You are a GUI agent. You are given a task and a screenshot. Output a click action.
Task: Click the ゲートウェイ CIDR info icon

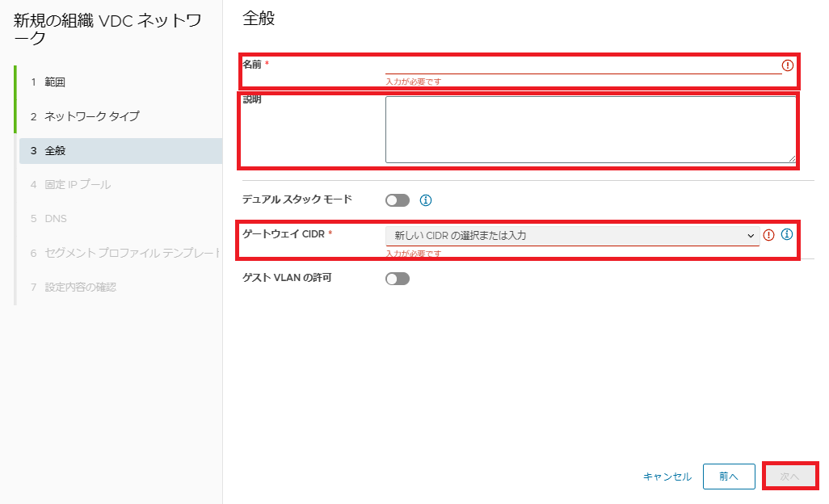point(787,235)
